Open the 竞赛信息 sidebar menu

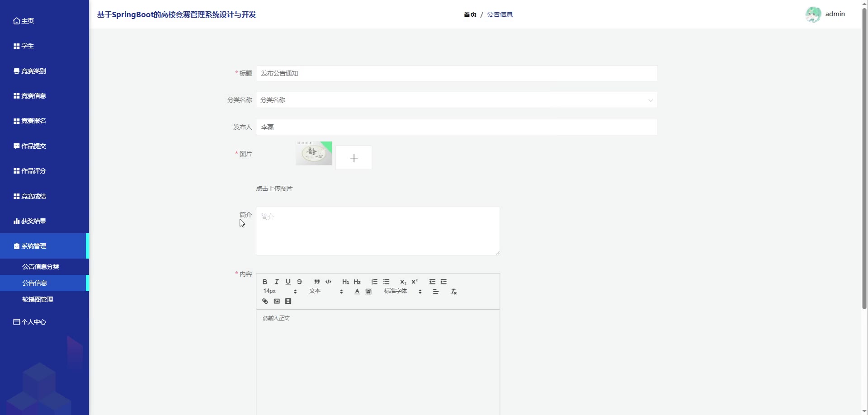tap(44, 96)
